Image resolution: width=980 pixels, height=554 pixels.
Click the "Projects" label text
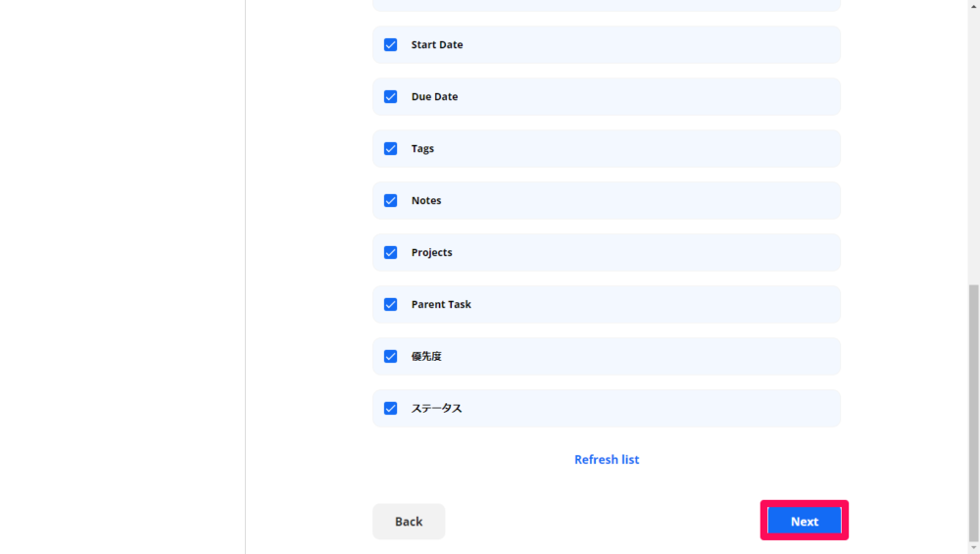431,253
